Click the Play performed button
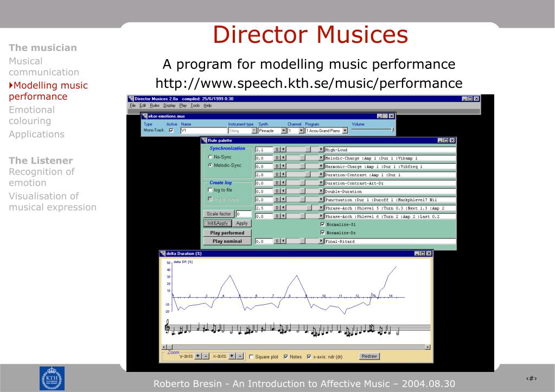Screen dimensions: 555x392 227,233
